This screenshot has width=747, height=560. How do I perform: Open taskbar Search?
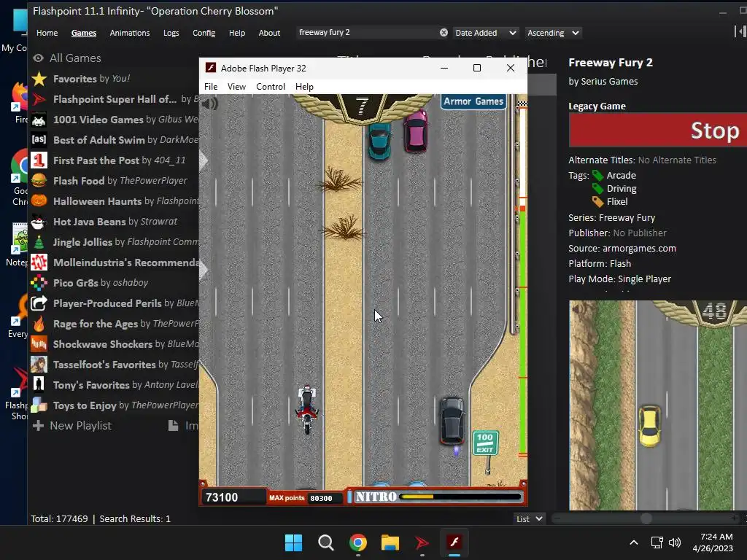(326, 542)
